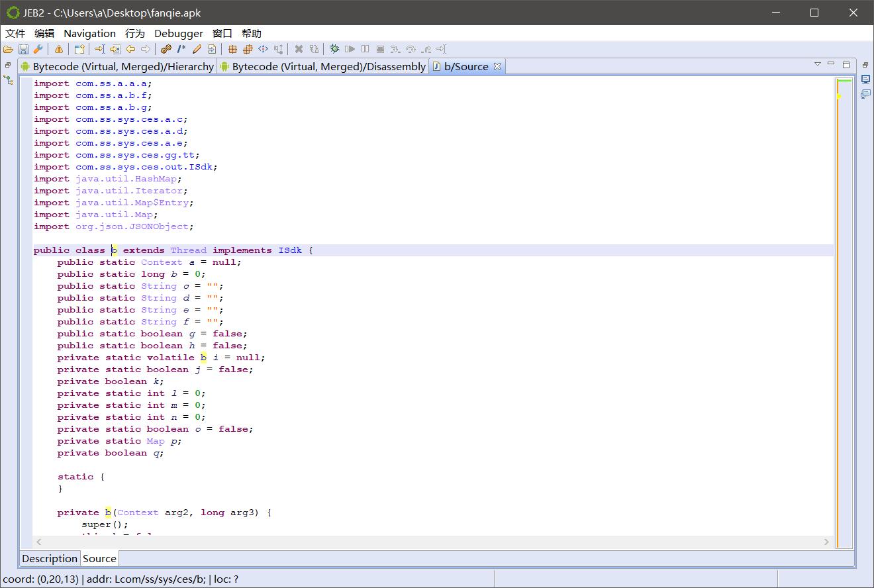Open cross-references with first orange grid icon
This screenshot has width=874, height=588.
[232, 49]
